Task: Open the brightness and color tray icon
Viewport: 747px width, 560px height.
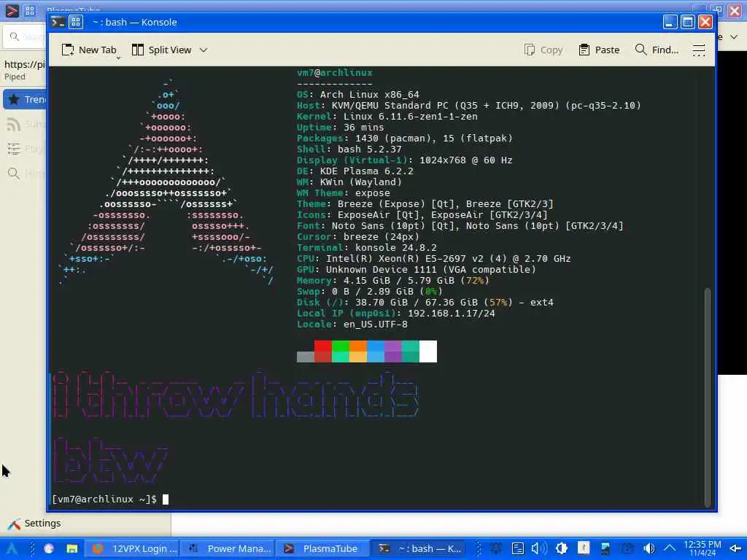Action: click(x=562, y=548)
